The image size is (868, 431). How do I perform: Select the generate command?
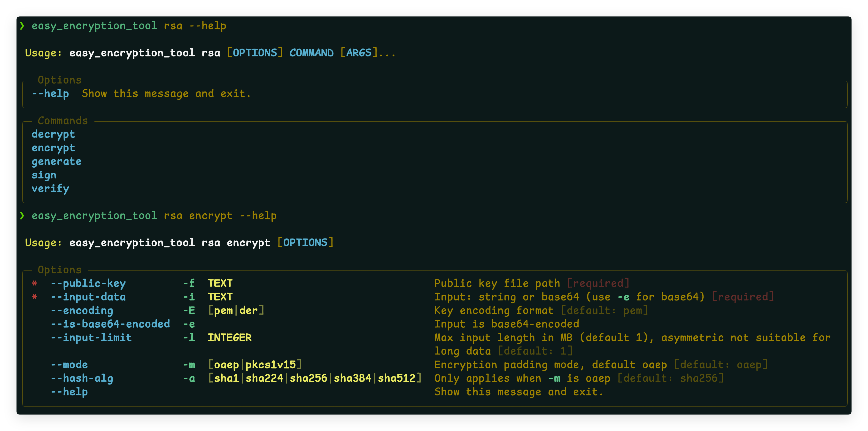[x=57, y=162]
